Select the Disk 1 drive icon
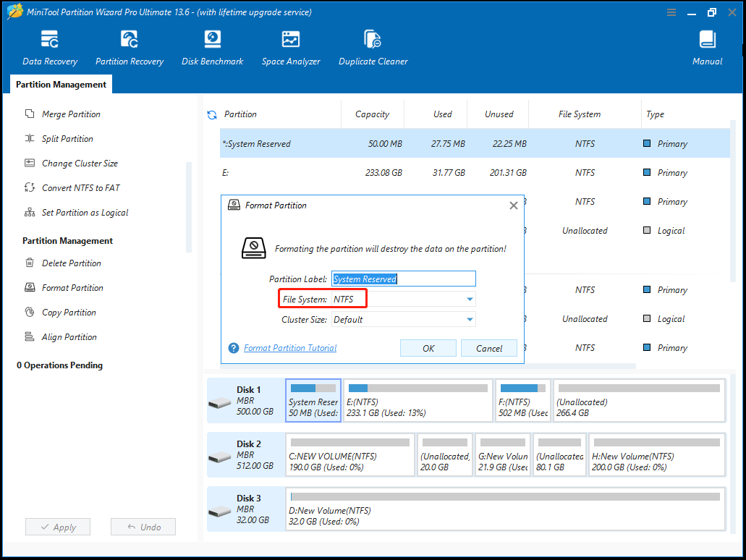The height and width of the screenshot is (560, 746). click(220, 403)
